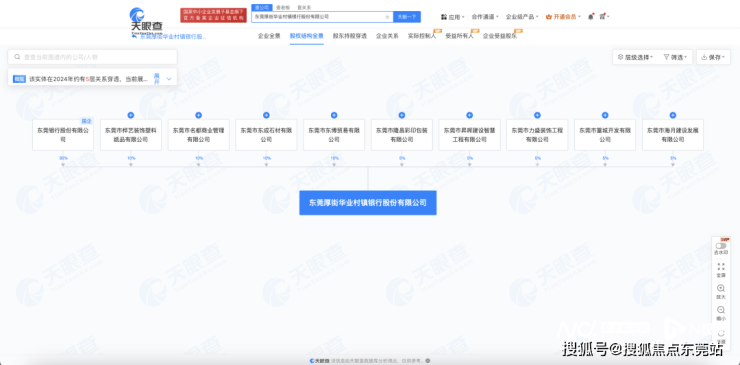Open the 保存 save dropdown
The height and width of the screenshot is (365, 740).
click(713, 57)
